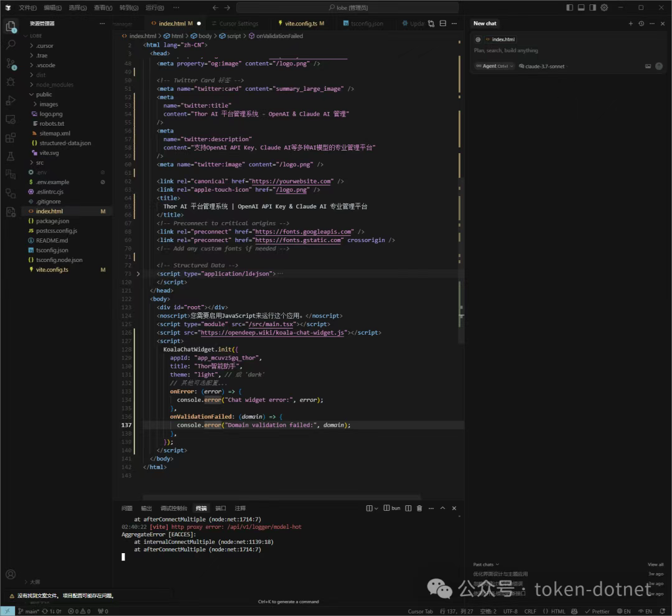Switch to the vite.config.ts tab
The width and height of the screenshot is (672, 616).
tap(301, 24)
